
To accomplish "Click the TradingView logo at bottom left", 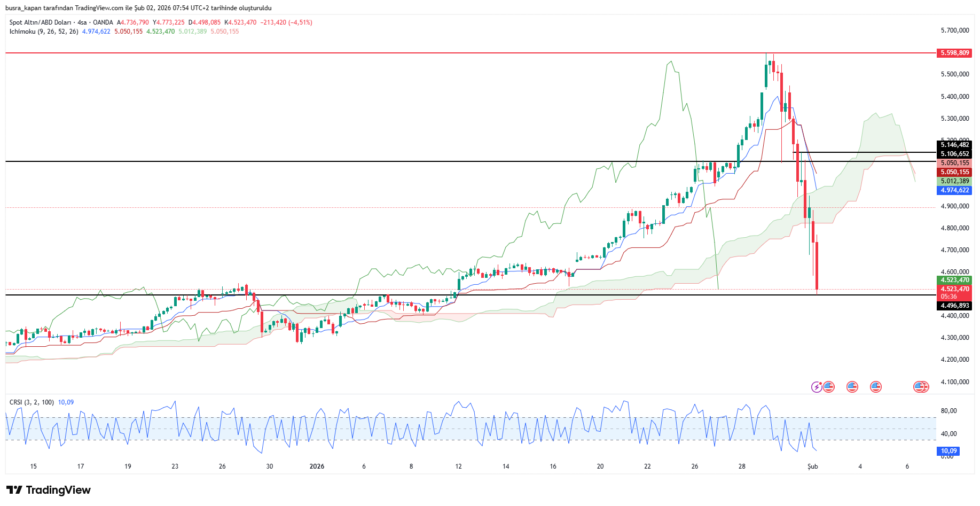I will click(49, 490).
